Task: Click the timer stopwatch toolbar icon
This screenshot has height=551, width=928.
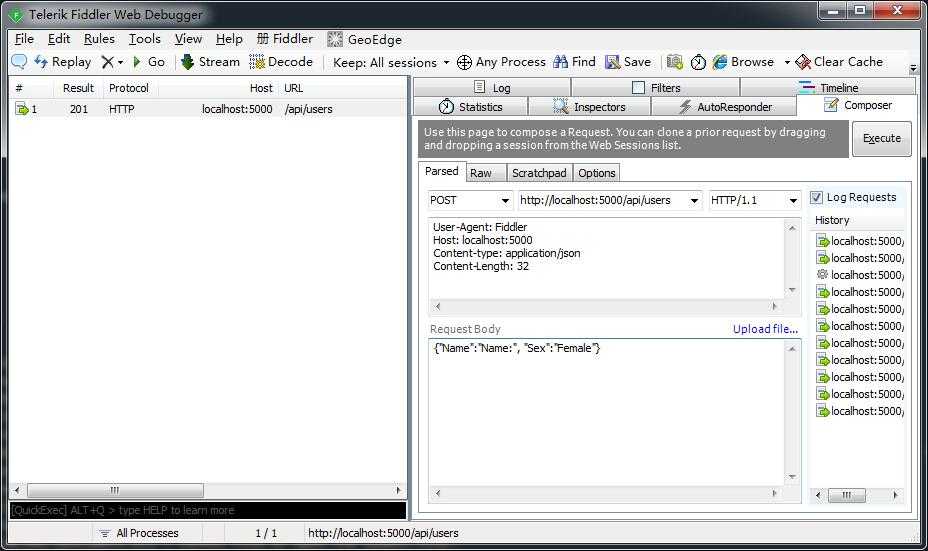Action: [698, 62]
